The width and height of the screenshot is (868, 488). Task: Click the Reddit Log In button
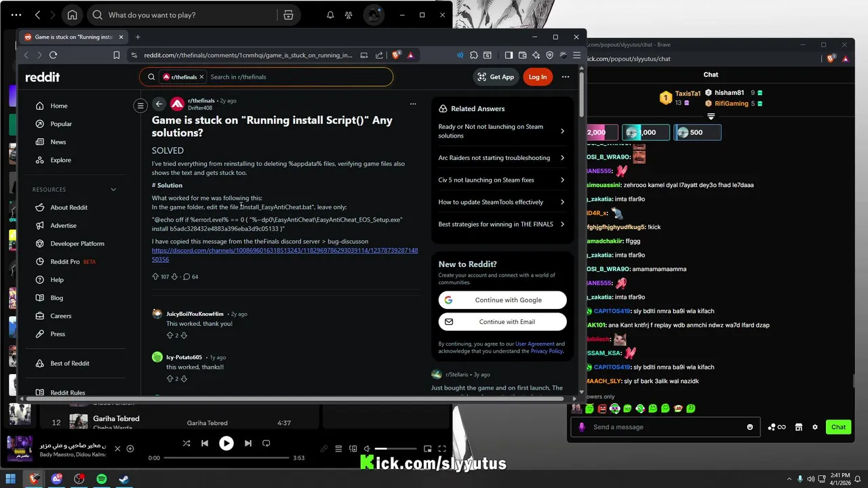pyautogui.click(x=538, y=77)
